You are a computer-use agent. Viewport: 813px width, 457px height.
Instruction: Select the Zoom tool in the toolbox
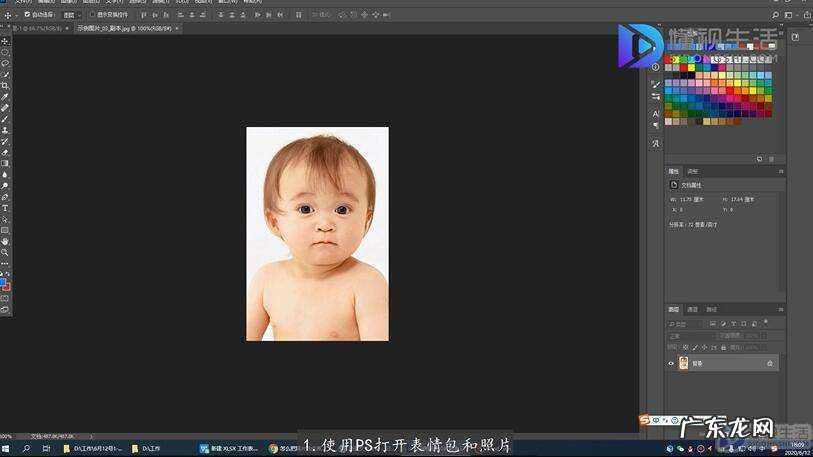(x=5, y=252)
